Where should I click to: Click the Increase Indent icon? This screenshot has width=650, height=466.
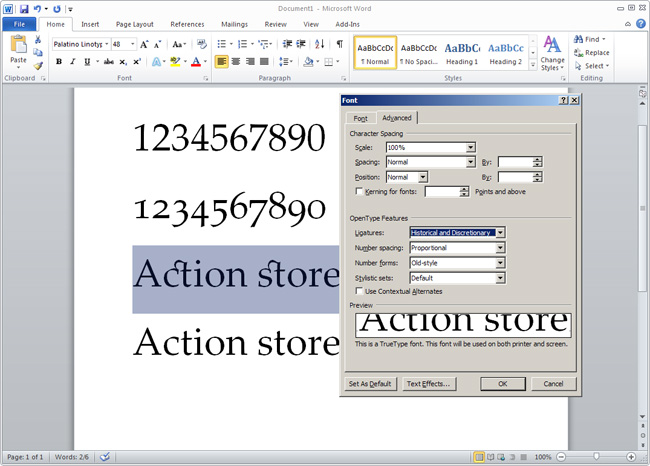tap(301, 44)
